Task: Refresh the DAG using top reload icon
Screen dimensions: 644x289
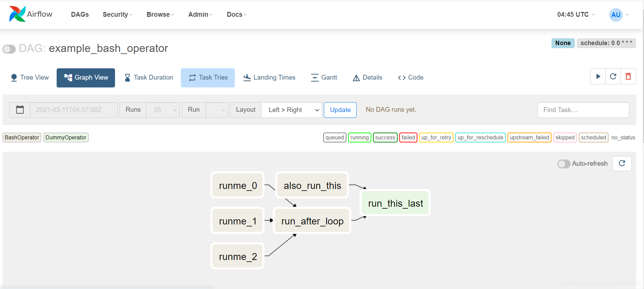Action: coord(613,77)
